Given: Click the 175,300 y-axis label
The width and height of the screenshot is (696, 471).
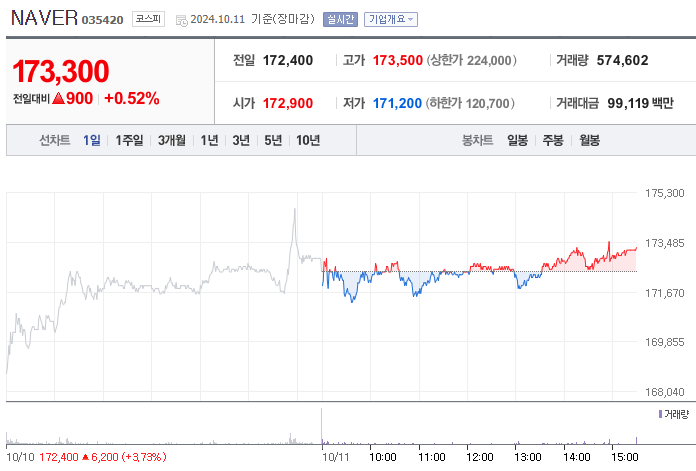Looking at the screenshot, I should pos(664,193).
